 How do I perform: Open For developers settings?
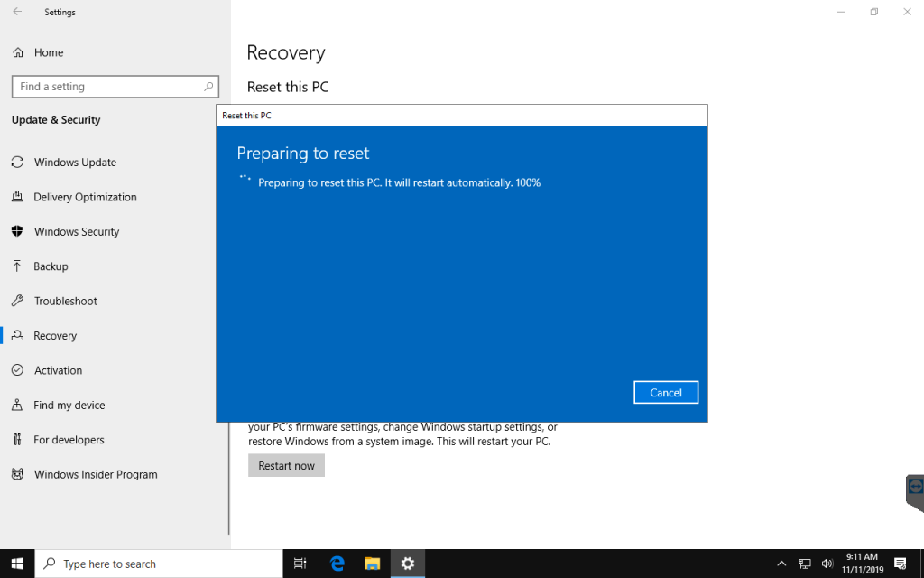[x=69, y=440]
